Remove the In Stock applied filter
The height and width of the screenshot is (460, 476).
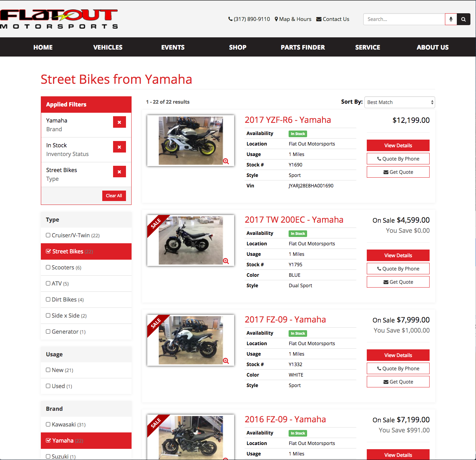(x=119, y=147)
